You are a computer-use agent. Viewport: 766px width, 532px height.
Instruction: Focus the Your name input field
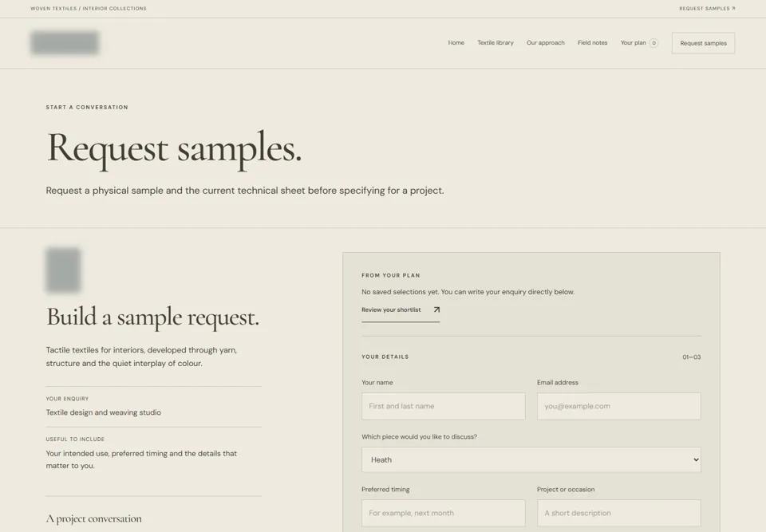coord(443,406)
